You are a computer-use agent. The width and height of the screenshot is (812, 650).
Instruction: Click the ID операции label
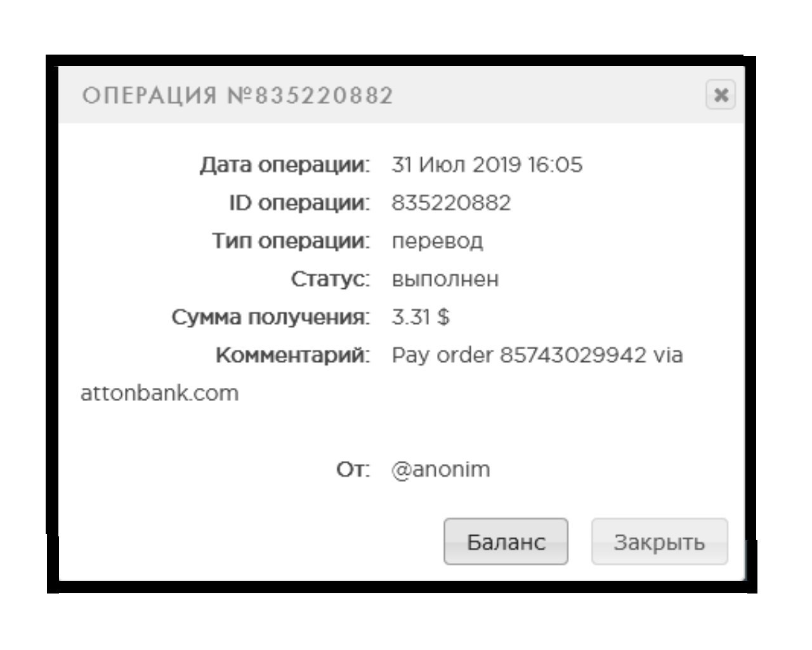pos(299,203)
